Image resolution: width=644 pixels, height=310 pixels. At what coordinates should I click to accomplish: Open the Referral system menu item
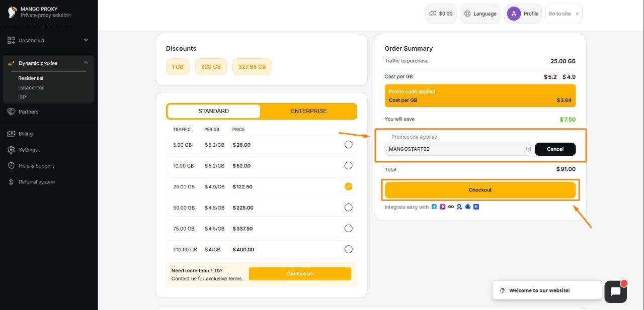point(37,182)
